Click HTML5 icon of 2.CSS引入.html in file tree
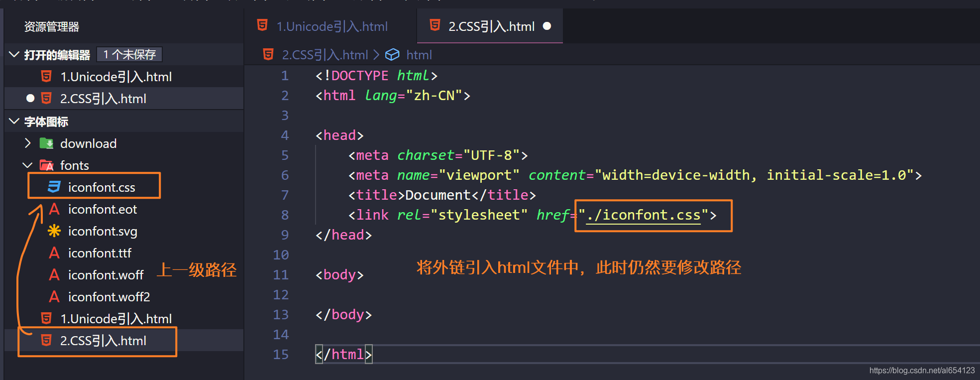The width and height of the screenshot is (980, 380). click(46, 340)
